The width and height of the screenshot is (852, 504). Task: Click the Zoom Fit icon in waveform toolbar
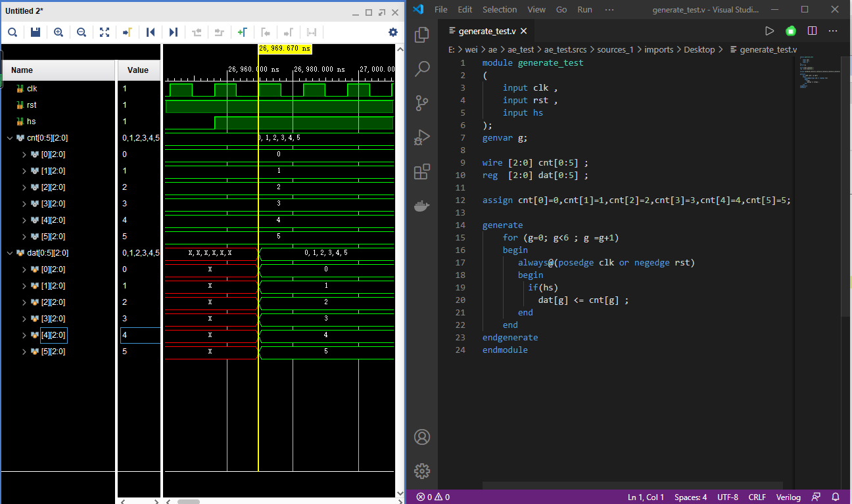105,32
